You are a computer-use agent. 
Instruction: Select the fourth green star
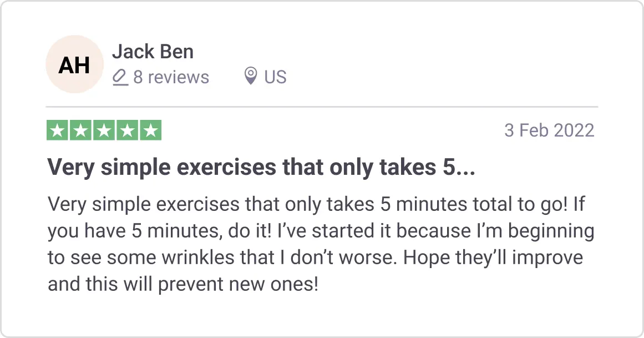pyautogui.click(x=127, y=130)
